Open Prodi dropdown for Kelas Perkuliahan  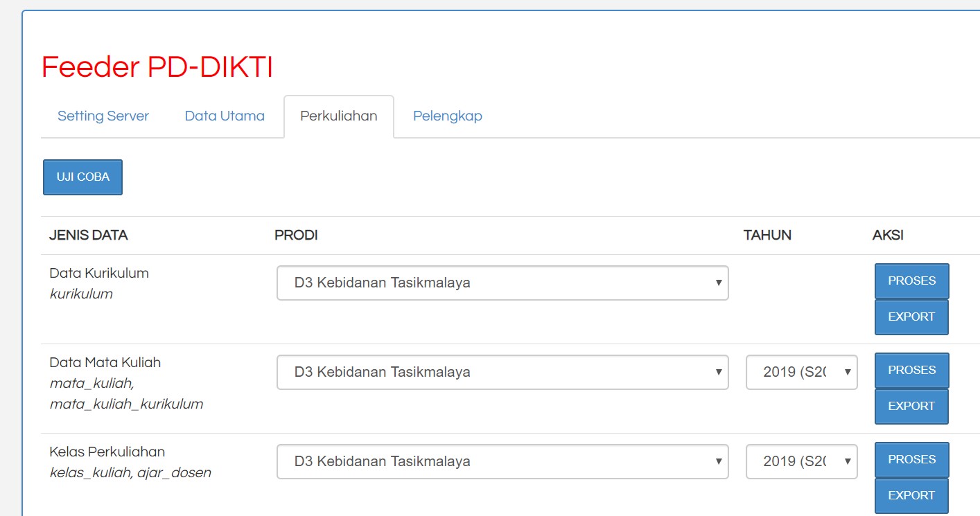502,461
